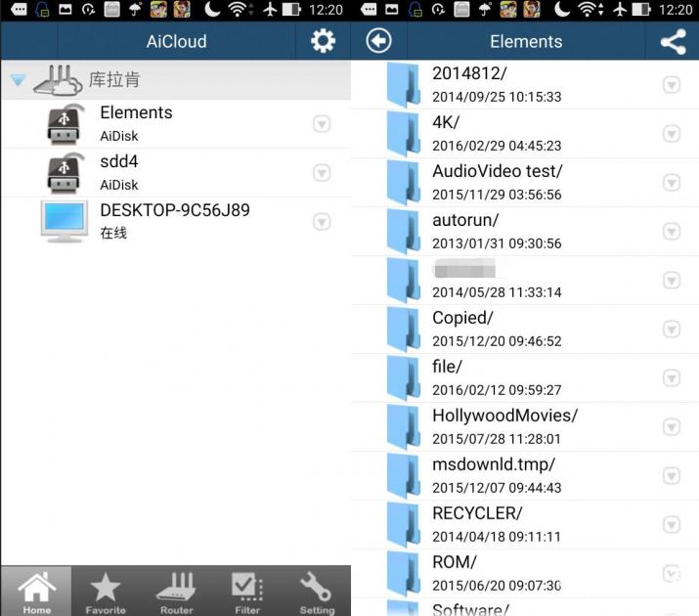The width and height of the screenshot is (699, 616).
Task: Open options dropdown for autorun/ folder
Action: coord(672,232)
